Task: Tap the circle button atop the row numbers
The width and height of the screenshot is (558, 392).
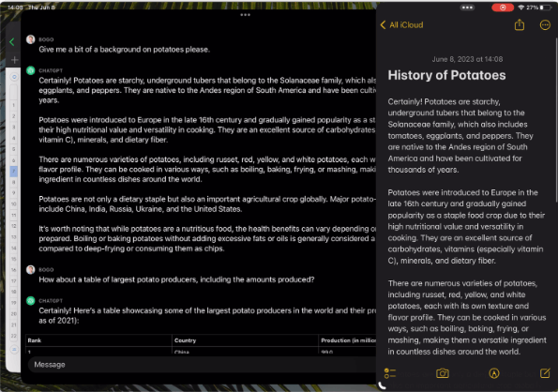Action: point(14,77)
